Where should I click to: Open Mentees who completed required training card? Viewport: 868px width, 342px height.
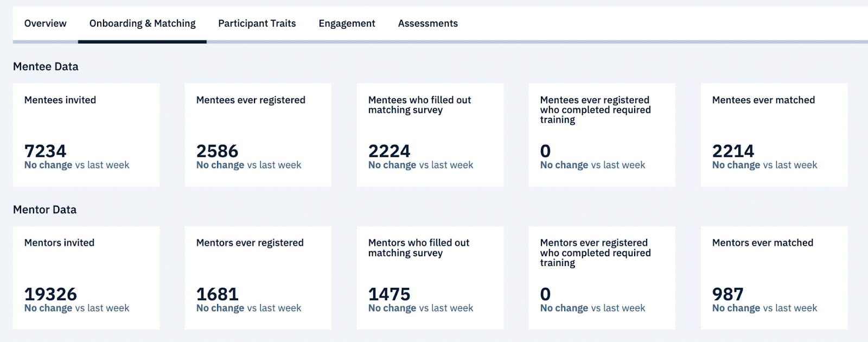pyautogui.click(x=602, y=135)
